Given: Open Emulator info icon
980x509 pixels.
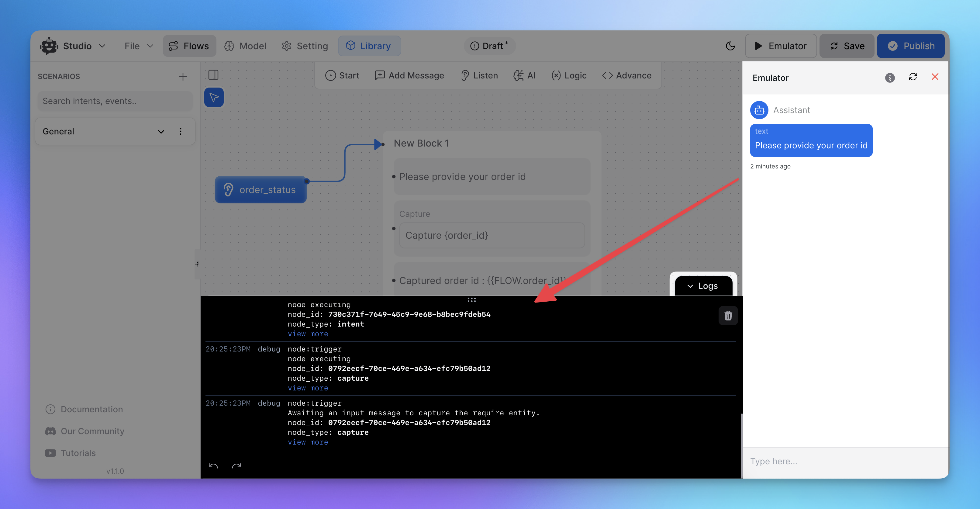Looking at the screenshot, I should 889,78.
